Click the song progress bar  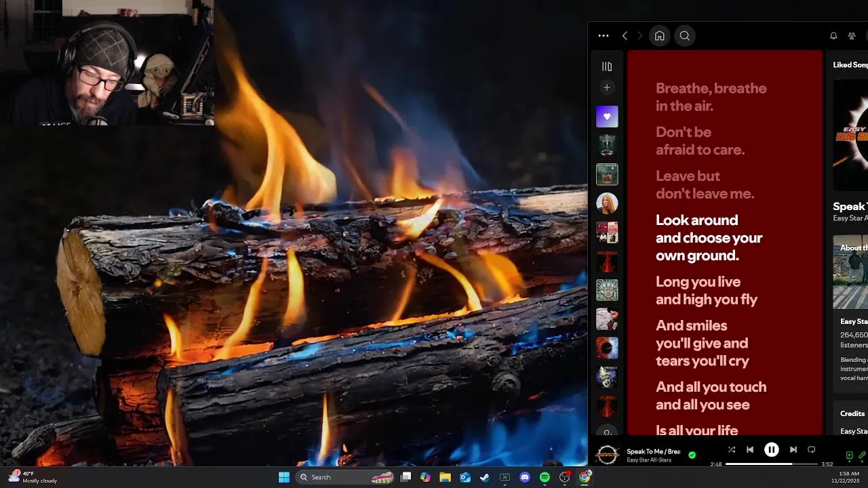[x=771, y=464]
